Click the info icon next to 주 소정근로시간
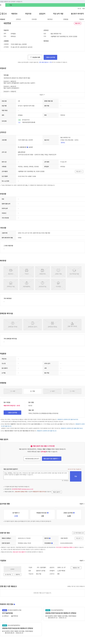Screen dimensions: 85x644 click(x=27, y=147)
